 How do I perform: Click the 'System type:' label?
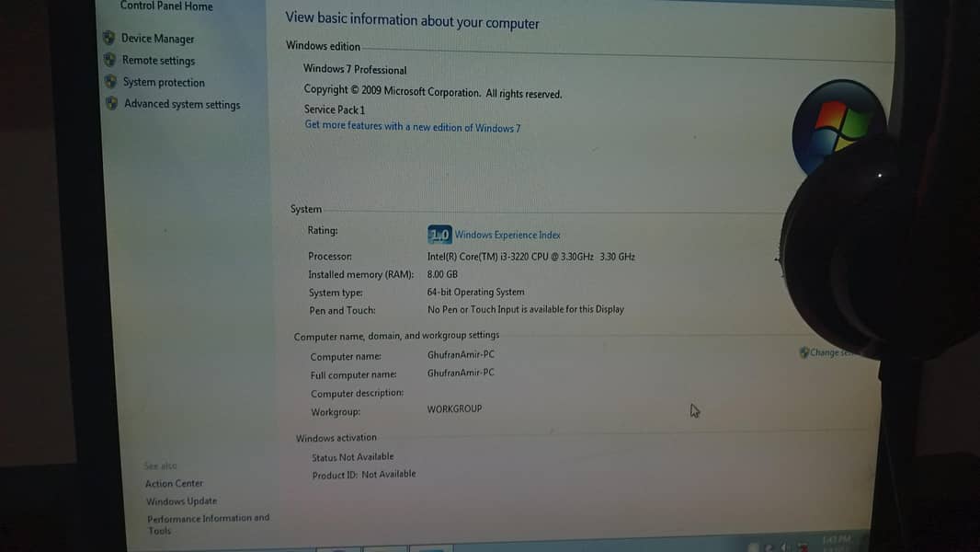point(336,293)
